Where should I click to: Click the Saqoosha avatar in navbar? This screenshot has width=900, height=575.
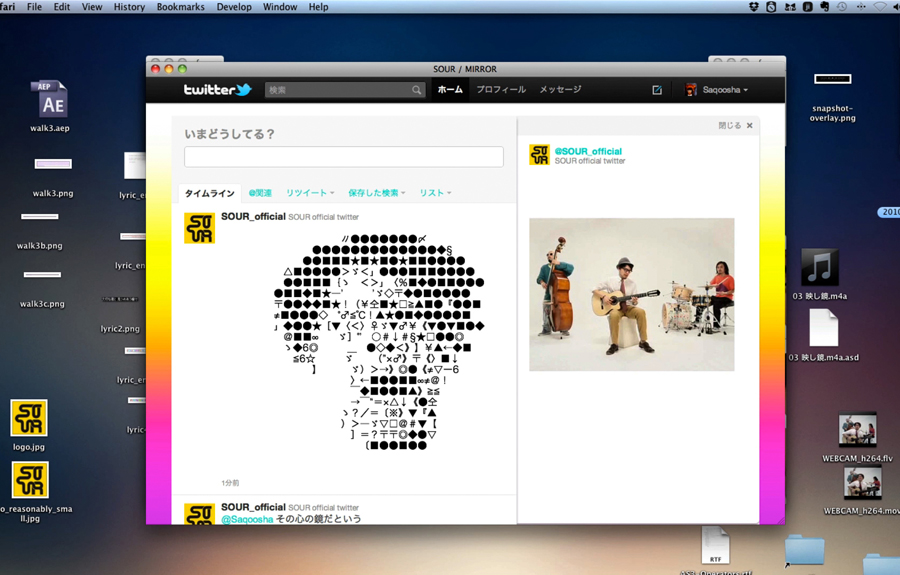[x=691, y=90]
